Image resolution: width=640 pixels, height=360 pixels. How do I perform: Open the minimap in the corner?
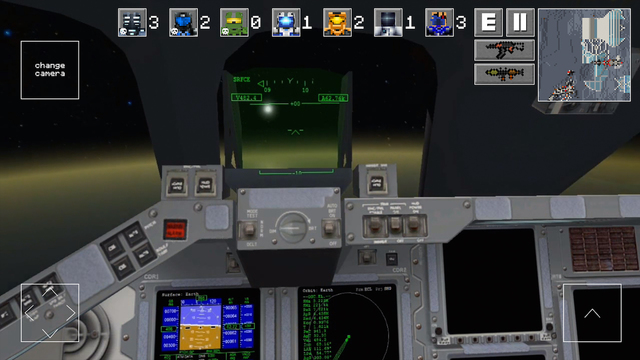click(x=584, y=55)
